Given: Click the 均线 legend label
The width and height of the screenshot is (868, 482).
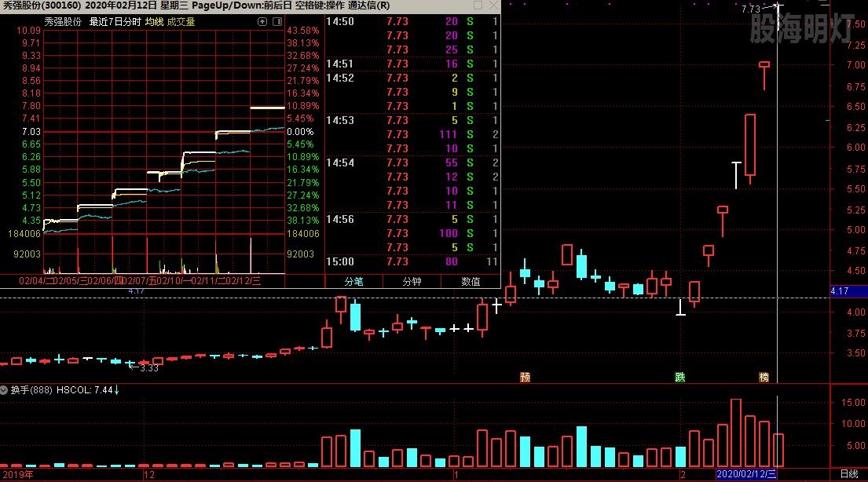Looking at the screenshot, I should coord(155,21).
